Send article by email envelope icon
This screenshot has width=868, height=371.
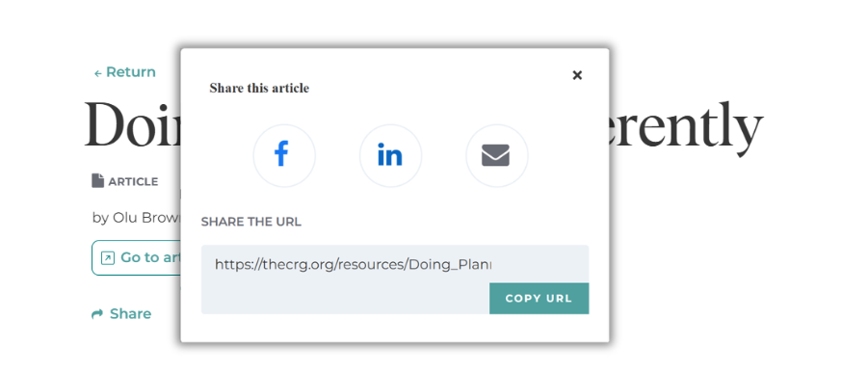496,155
